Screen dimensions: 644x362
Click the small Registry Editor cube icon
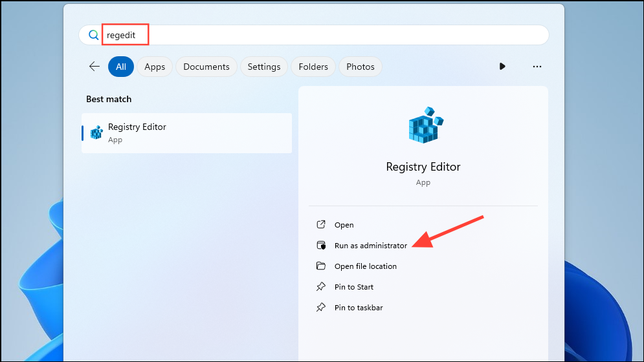pos(96,133)
